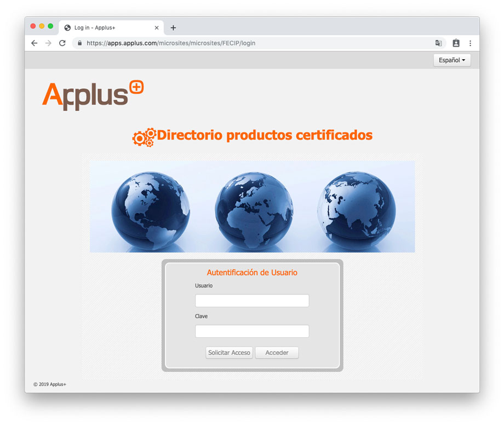Select the Log in - Applus+ tab
The image size is (504, 425).
pos(111,27)
